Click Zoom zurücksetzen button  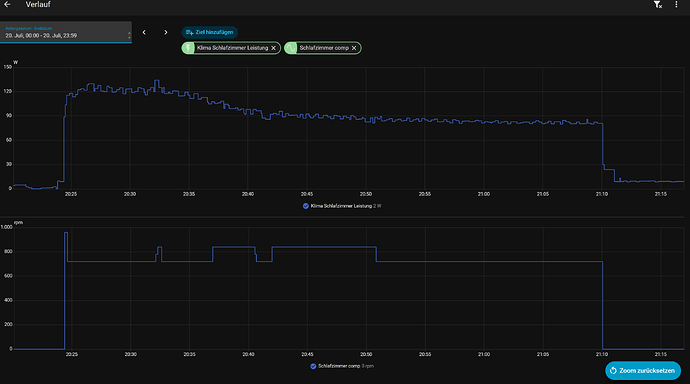(643, 371)
